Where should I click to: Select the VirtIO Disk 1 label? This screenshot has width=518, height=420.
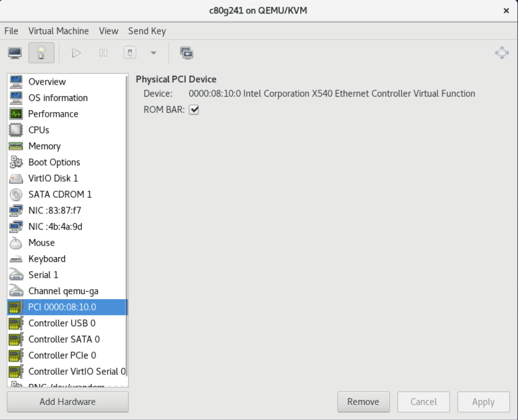coord(53,178)
